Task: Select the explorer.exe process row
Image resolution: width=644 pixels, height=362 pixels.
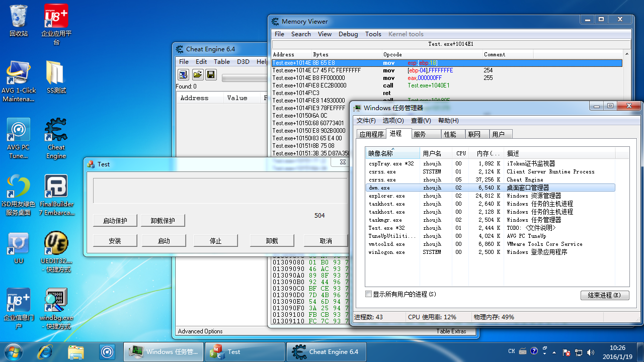Action: 491,196
